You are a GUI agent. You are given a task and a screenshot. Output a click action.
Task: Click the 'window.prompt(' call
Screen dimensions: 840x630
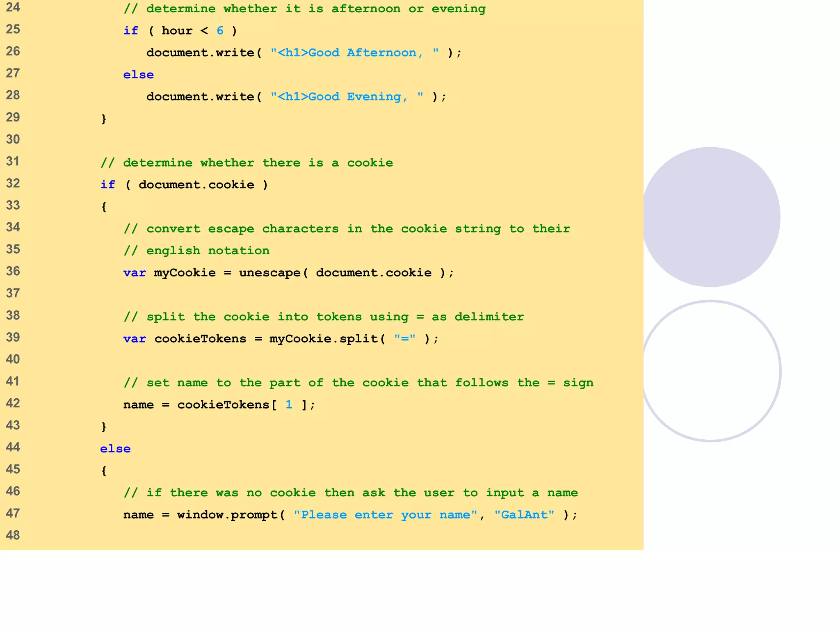pos(231,515)
